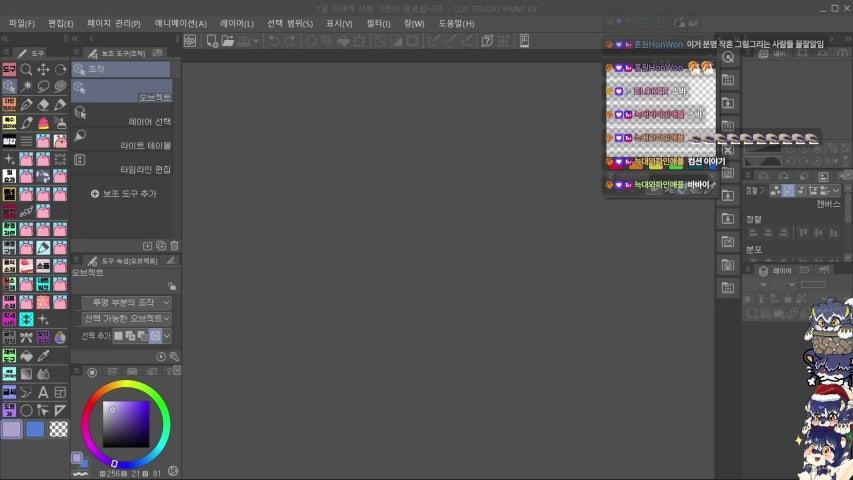Viewport: 853px width, 480px height.
Task: Expand 선택 추가 mode dropdown arrow
Action: tap(167, 336)
